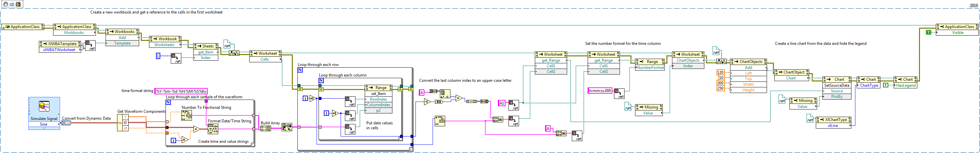Click the Get Waveform Components node
980x153 pixels.
[123, 123]
